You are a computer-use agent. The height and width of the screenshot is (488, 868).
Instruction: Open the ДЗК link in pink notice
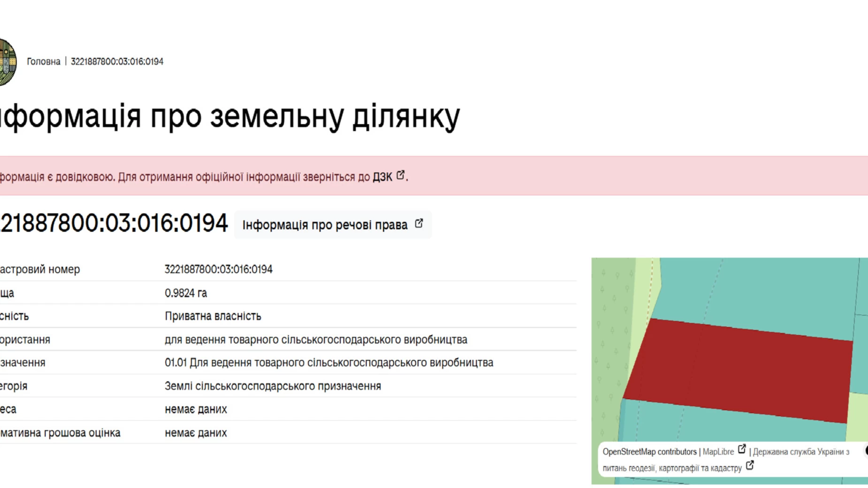(x=382, y=177)
